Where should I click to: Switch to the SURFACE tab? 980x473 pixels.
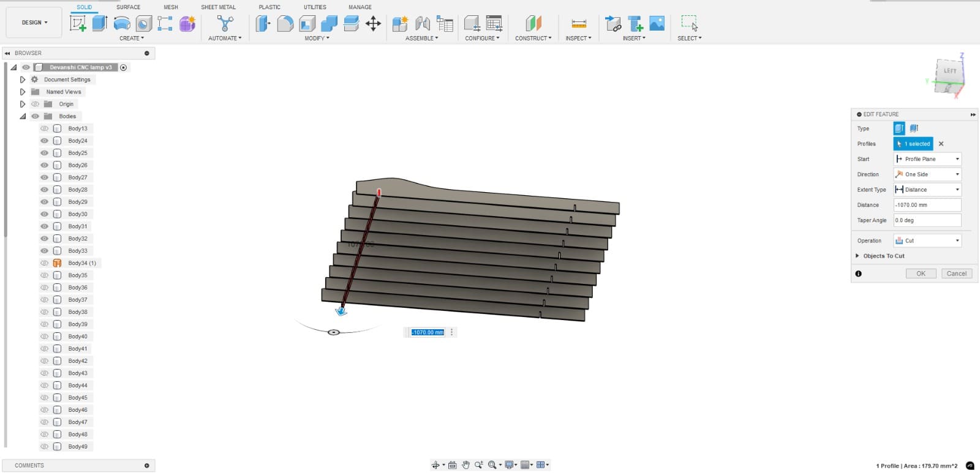tap(128, 7)
